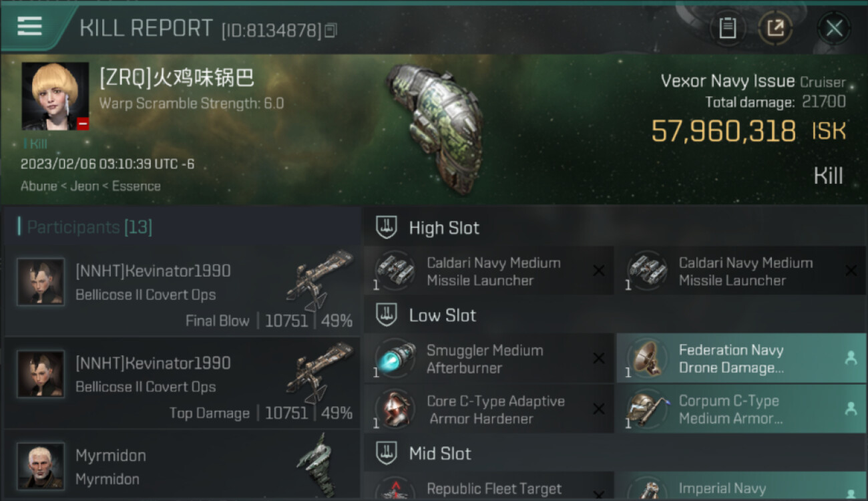Select the Myrmidon participant entry

182,466
